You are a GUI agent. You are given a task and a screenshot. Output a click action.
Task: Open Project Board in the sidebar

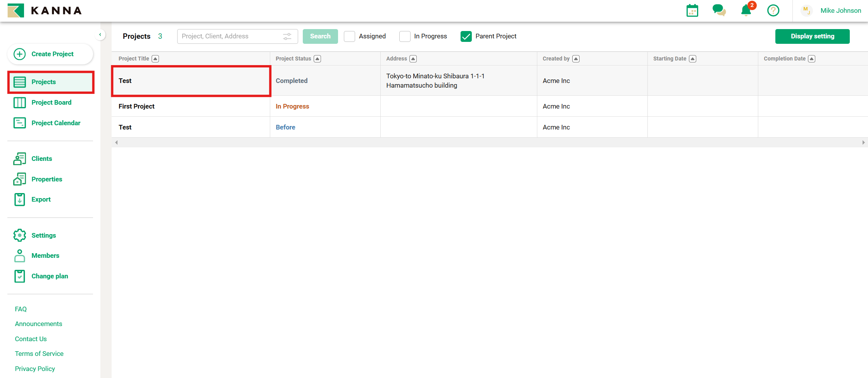(51, 102)
